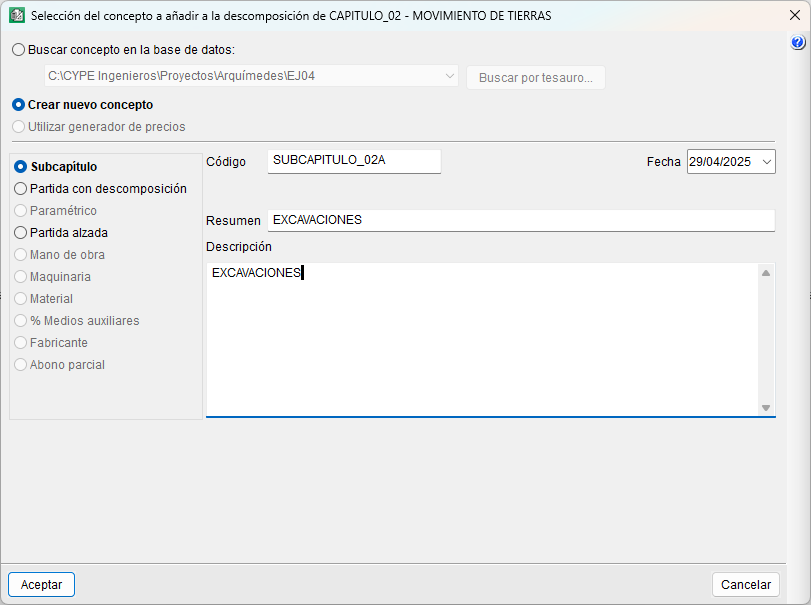Choose the Paramétrico concept type
Screen dimensions: 811x605
[55, 210]
